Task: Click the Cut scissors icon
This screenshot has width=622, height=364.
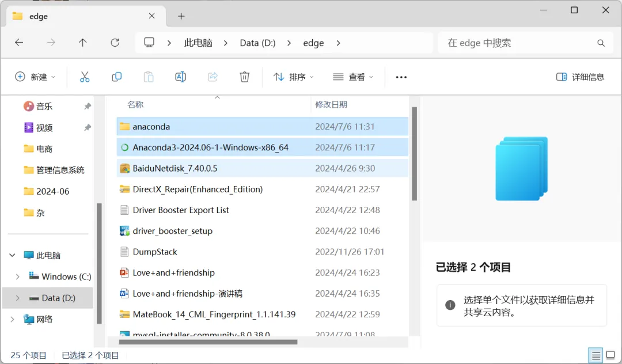Action: (85, 77)
